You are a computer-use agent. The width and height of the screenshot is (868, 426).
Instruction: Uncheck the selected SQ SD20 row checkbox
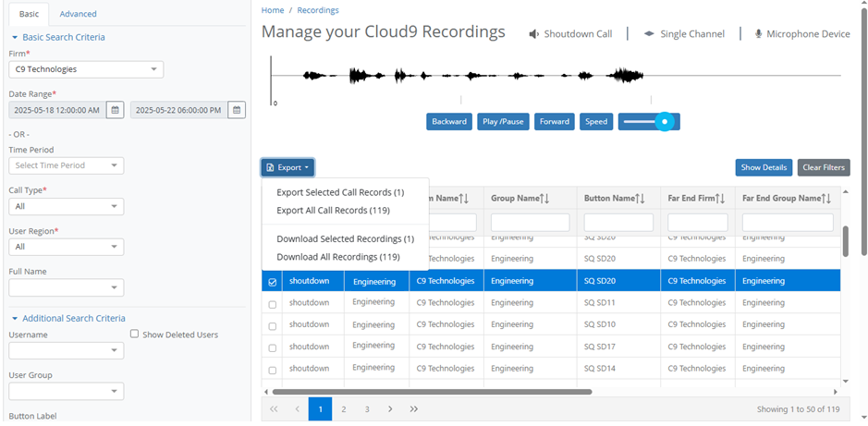(273, 282)
